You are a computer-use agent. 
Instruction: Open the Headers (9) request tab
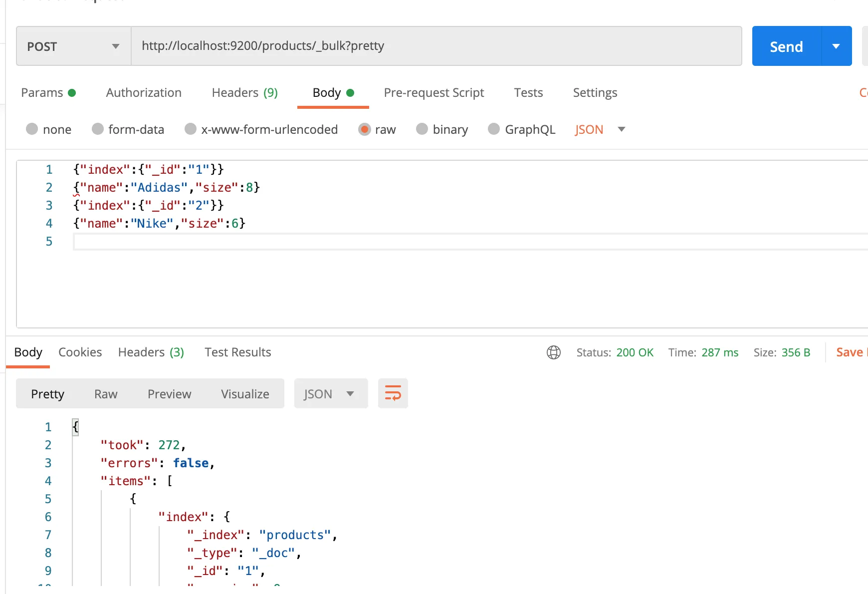tap(244, 93)
